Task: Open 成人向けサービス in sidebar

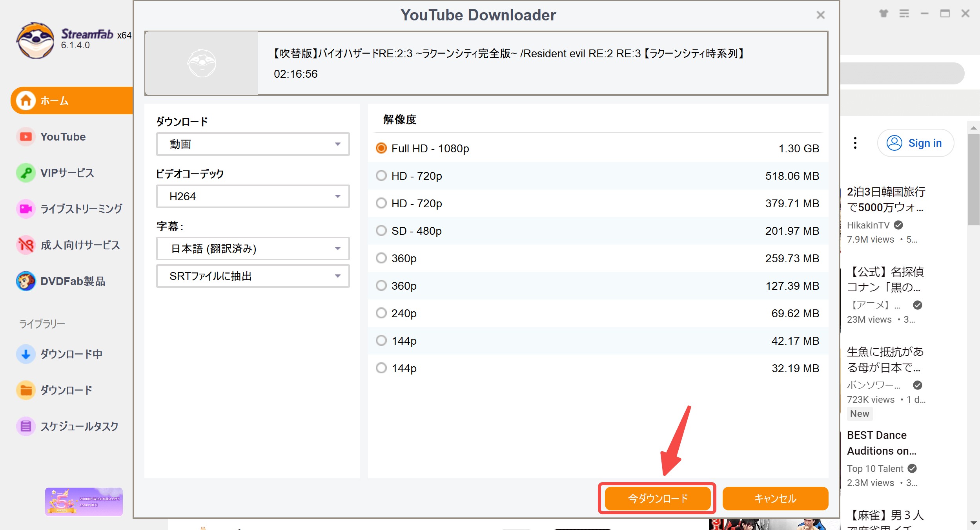Action: click(x=80, y=245)
